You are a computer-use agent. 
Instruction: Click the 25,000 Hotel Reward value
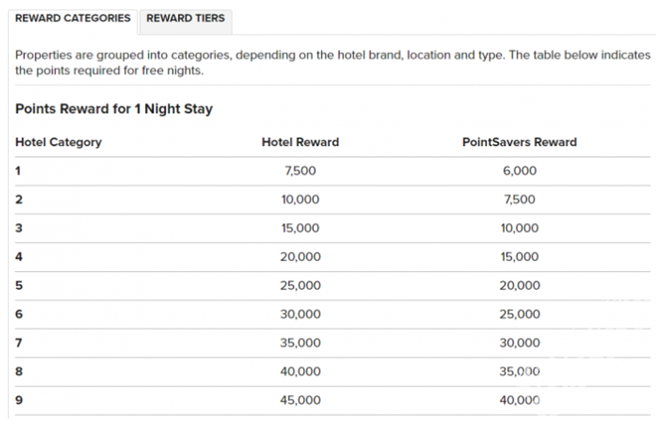[300, 286]
